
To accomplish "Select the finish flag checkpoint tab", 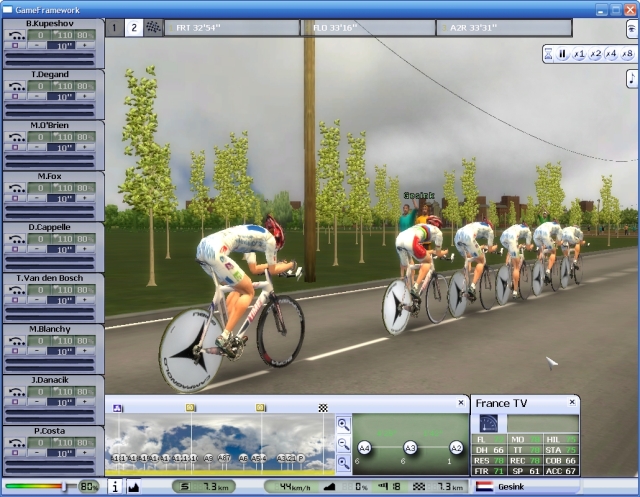I will coord(153,28).
